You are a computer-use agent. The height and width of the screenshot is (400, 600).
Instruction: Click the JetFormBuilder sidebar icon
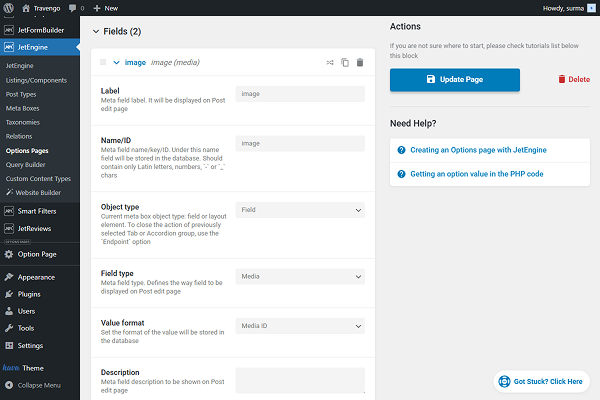[x=9, y=30]
